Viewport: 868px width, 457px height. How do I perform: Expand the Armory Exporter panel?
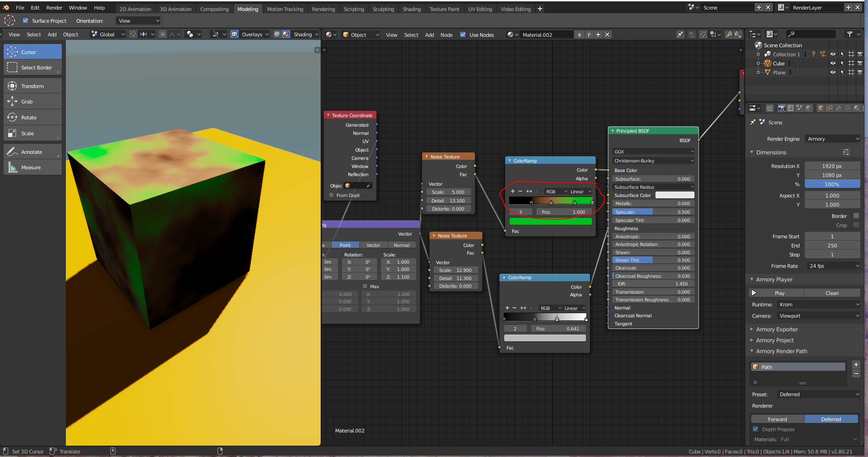click(x=777, y=329)
